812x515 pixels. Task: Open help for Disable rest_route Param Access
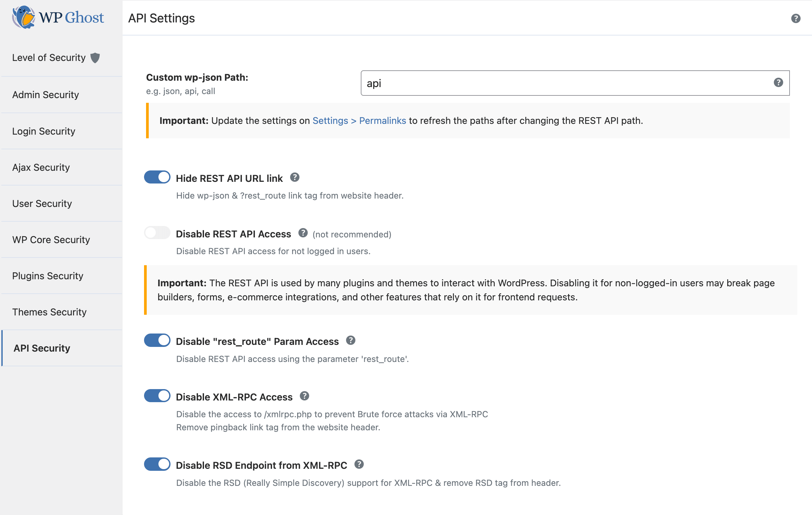pyautogui.click(x=351, y=341)
